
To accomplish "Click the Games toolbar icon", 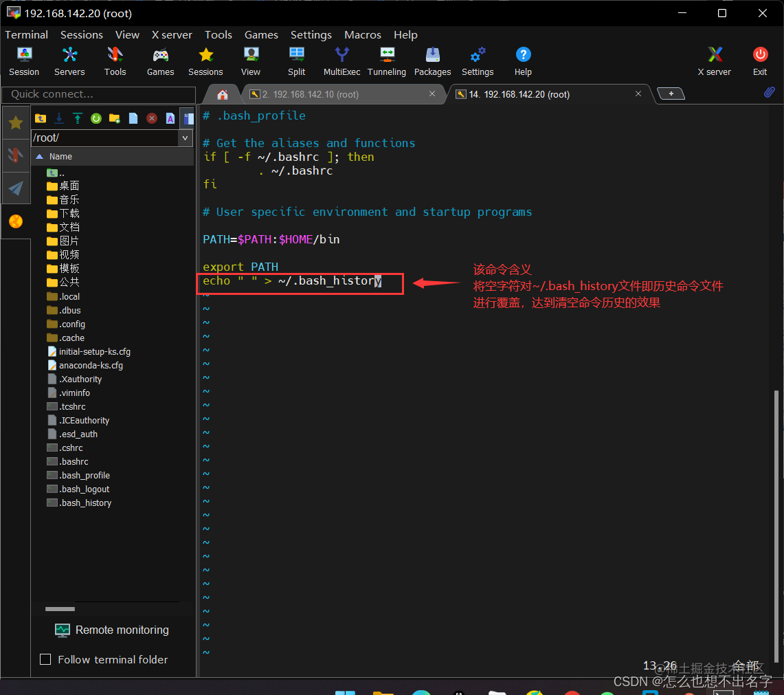I will [161, 61].
